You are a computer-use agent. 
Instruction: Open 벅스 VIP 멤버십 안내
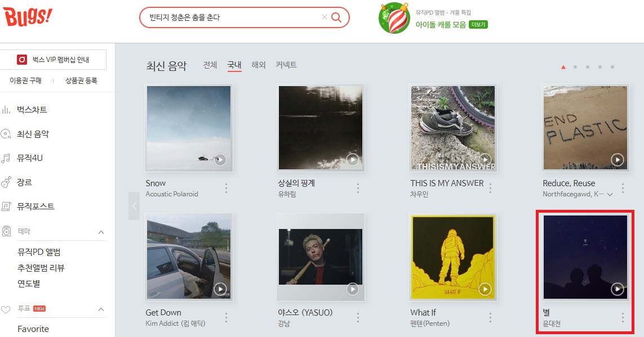[x=53, y=60]
